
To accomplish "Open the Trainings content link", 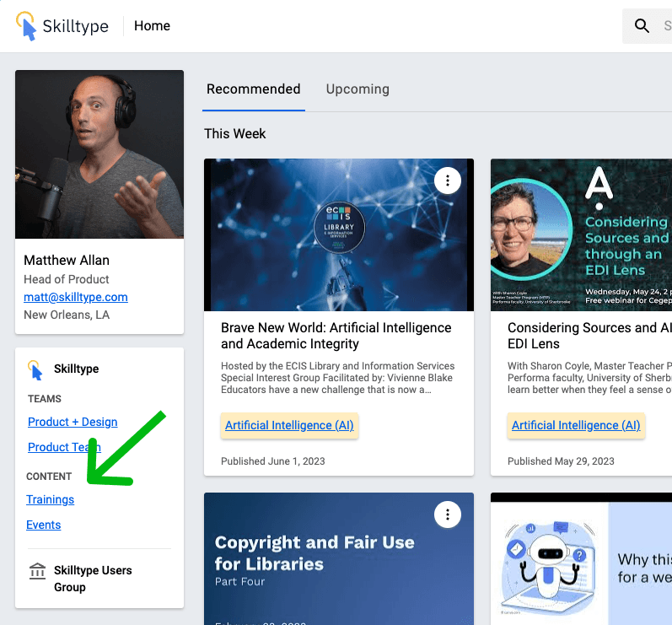I will point(50,499).
